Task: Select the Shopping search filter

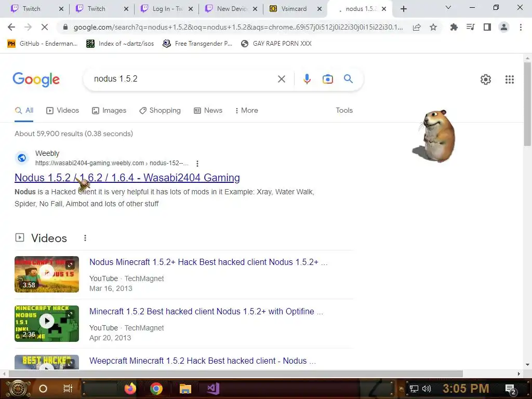Action: point(160,111)
